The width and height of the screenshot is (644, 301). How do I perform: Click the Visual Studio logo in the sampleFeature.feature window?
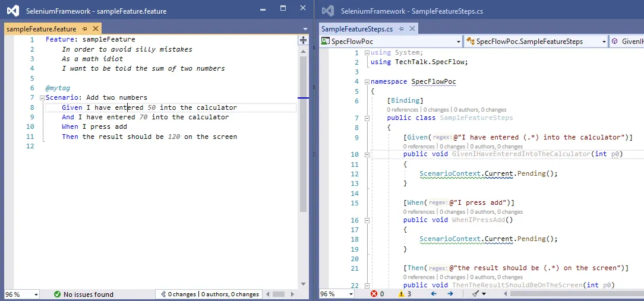tap(13, 11)
